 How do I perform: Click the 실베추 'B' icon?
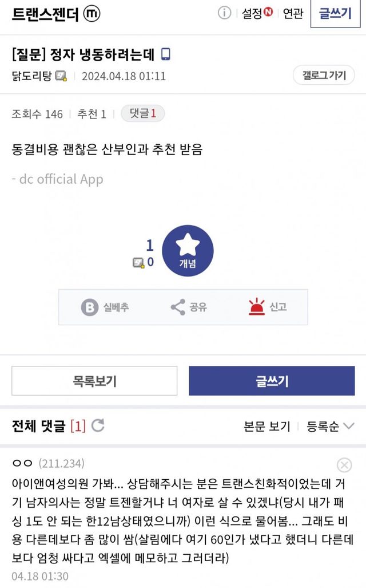(89, 307)
